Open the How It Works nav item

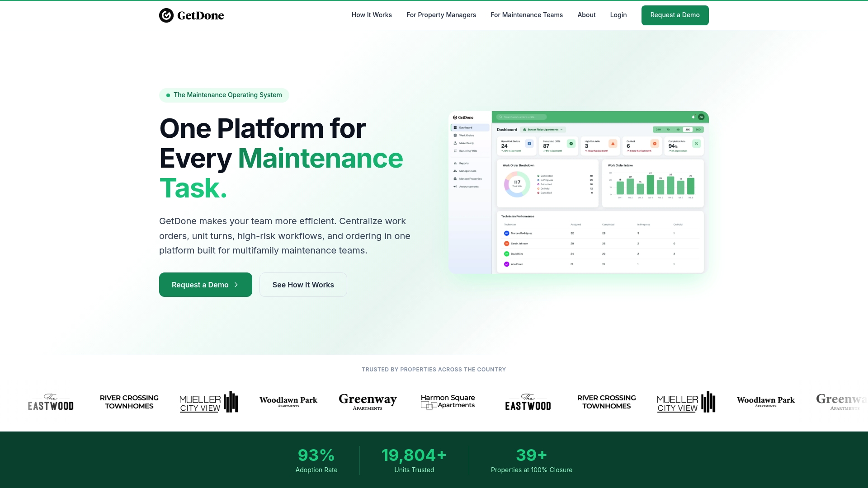pos(372,15)
